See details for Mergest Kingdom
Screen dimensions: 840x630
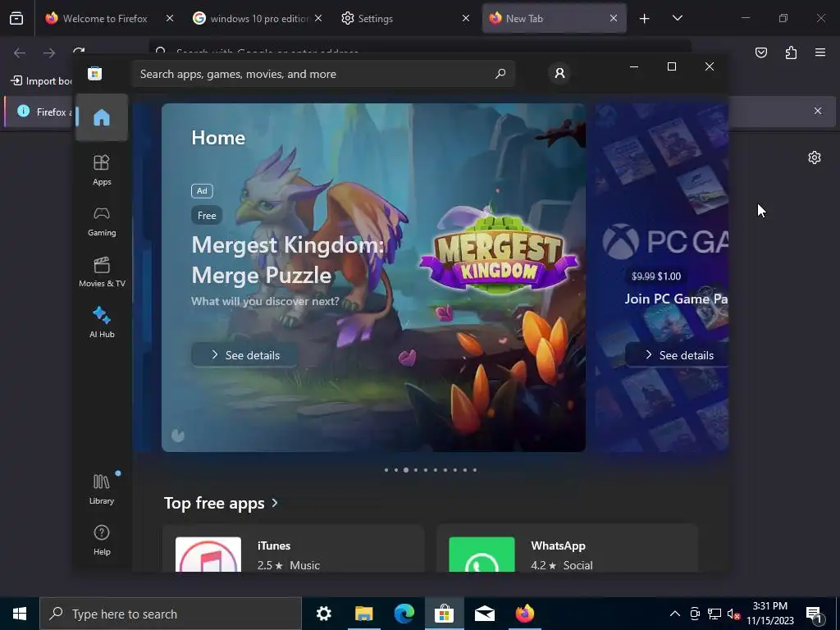click(244, 355)
